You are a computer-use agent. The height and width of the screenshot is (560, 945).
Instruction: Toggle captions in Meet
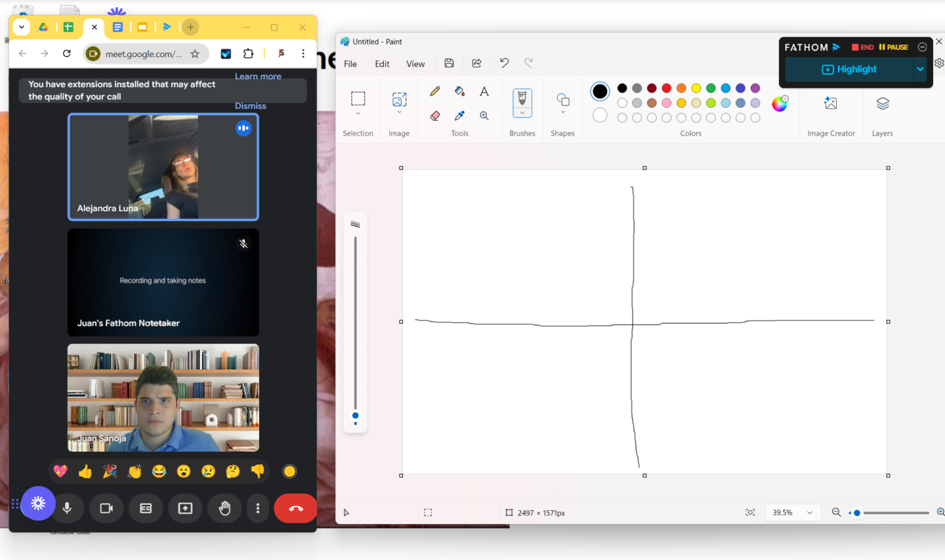click(x=146, y=509)
